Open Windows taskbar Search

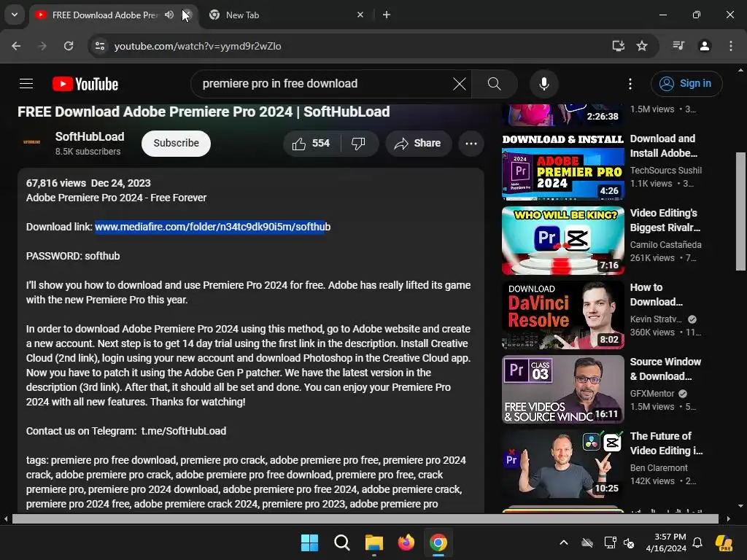[341, 542]
